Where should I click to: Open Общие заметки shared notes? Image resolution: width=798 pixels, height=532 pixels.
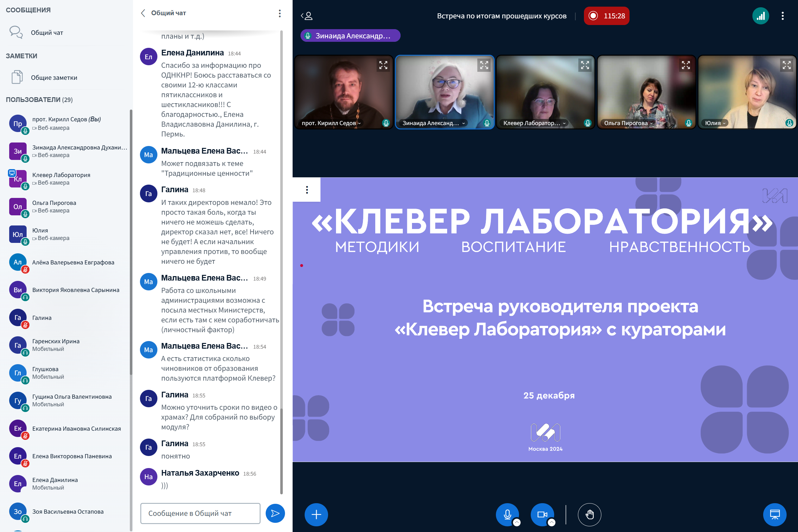(54, 78)
